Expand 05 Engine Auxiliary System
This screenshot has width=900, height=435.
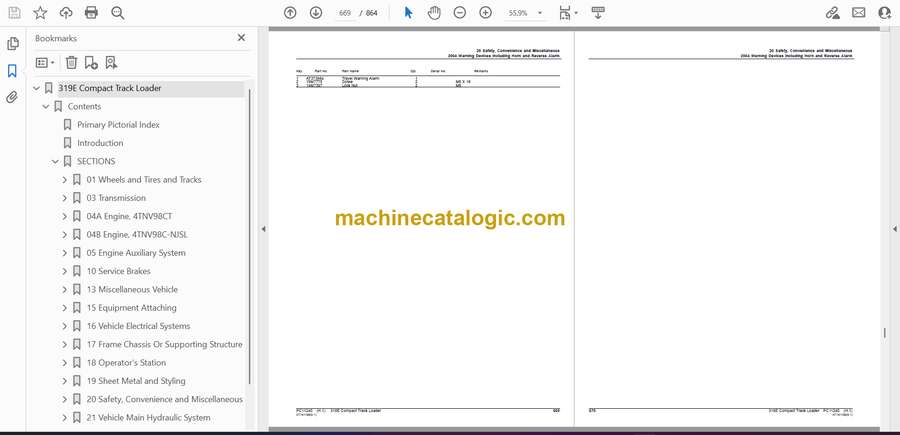64,253
